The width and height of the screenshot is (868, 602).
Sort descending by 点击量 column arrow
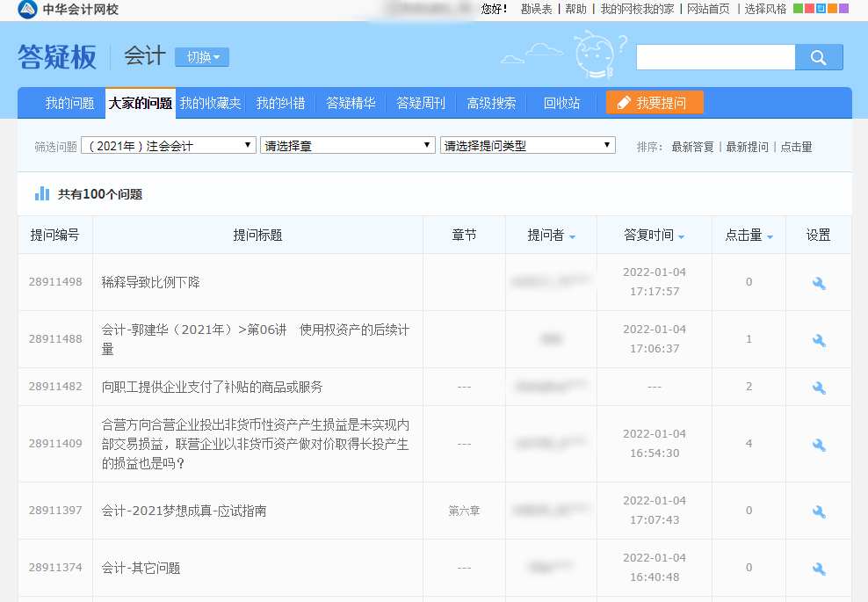point(770,237)
